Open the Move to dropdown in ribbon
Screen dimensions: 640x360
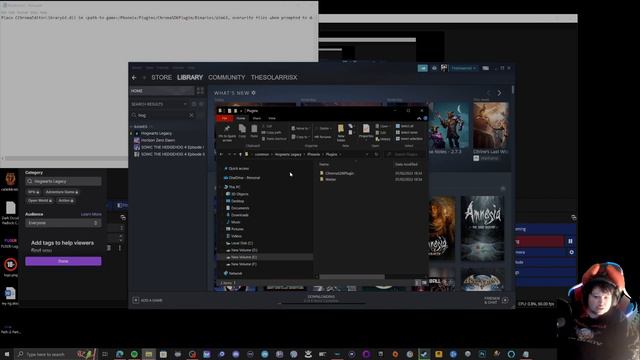click(x=300, y=128)
